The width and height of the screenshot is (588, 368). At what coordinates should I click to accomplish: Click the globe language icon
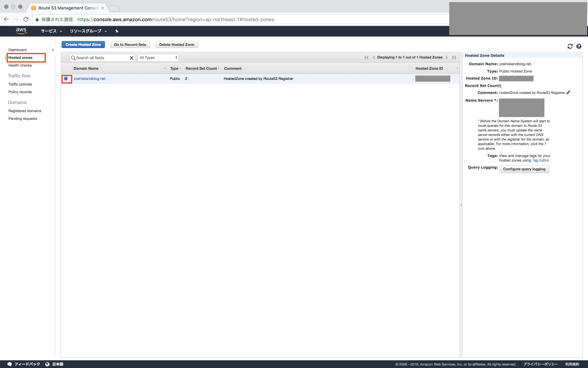pos(47,364)
